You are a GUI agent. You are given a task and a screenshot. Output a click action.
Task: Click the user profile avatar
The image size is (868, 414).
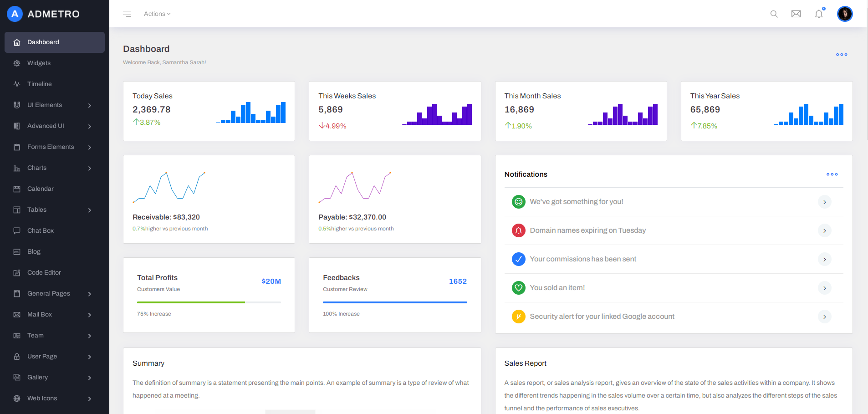pos(845,14)
